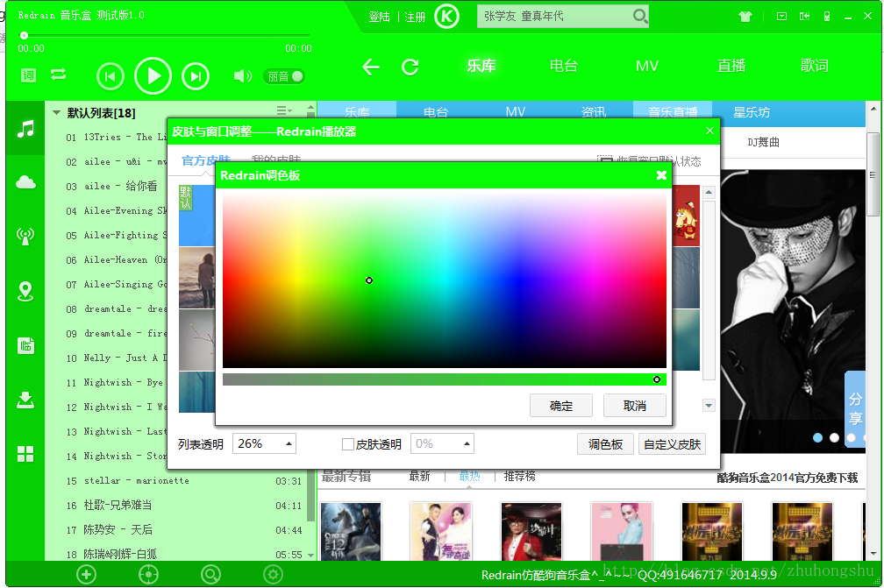Start playback with the play button
The image size is (884, 588).
tap(153, 76)
